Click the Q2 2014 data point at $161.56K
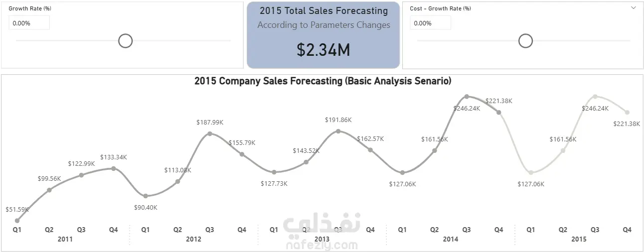 [x=435, y=150]
